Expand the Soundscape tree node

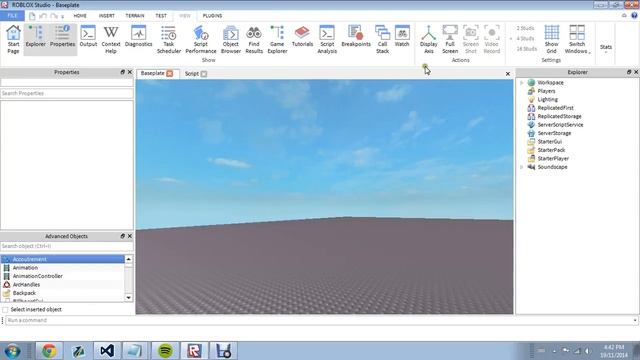[x=522, y=167]
